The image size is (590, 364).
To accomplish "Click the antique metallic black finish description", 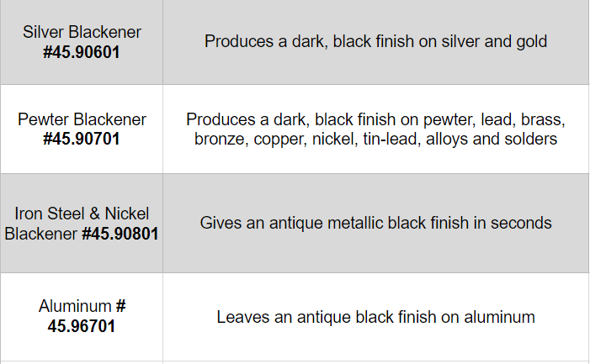I will click(375, 223).
